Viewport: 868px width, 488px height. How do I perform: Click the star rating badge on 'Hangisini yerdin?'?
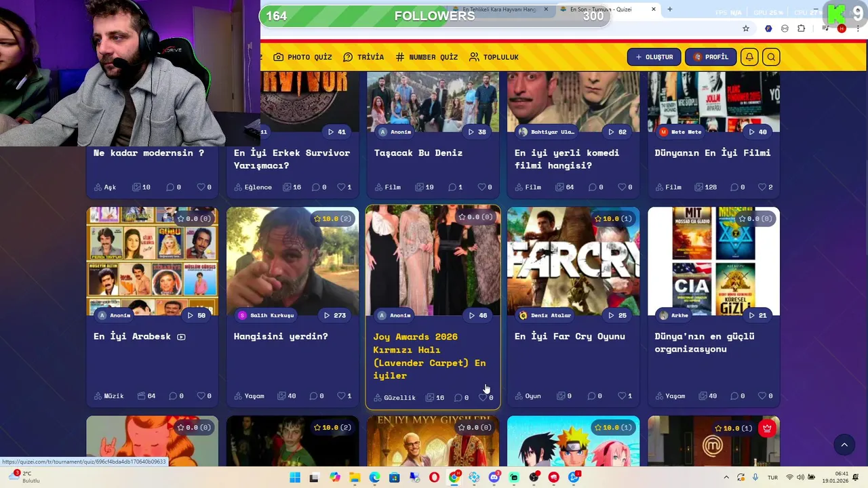pos(333,219)
